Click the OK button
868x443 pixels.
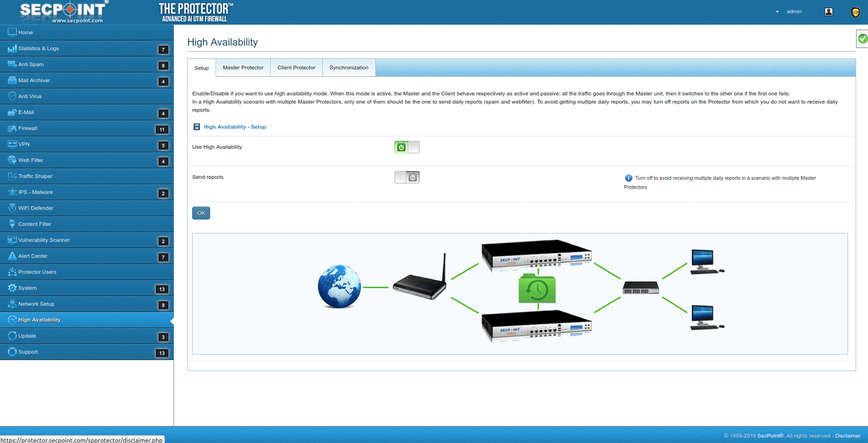201,212
